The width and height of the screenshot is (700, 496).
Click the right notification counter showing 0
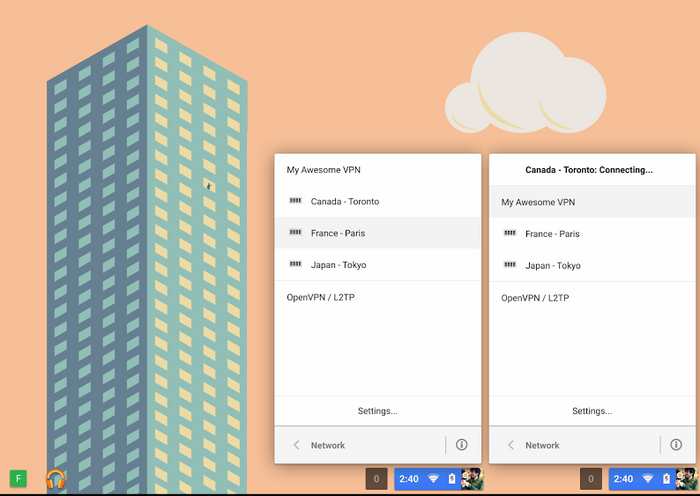[x=591, y=479]
